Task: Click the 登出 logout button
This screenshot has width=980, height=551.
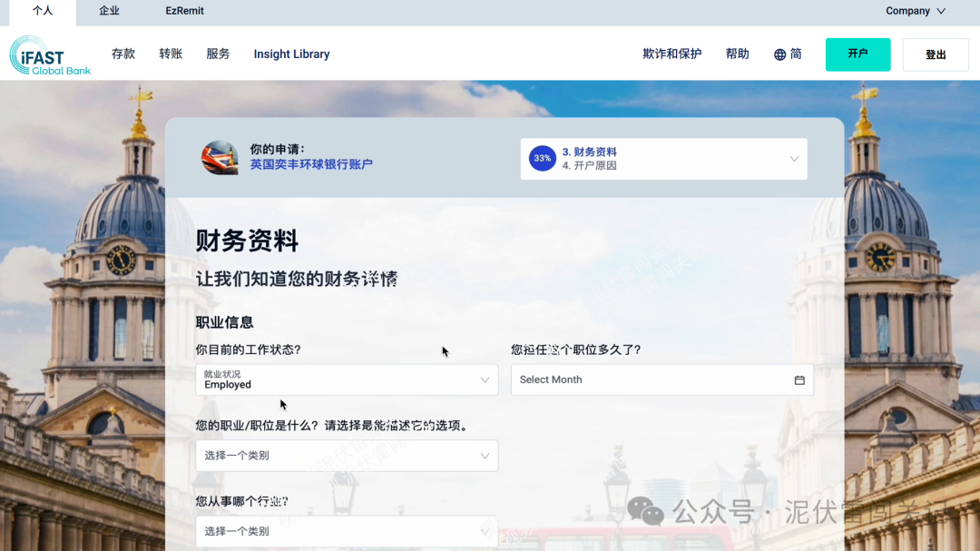Action: point(936,54)
